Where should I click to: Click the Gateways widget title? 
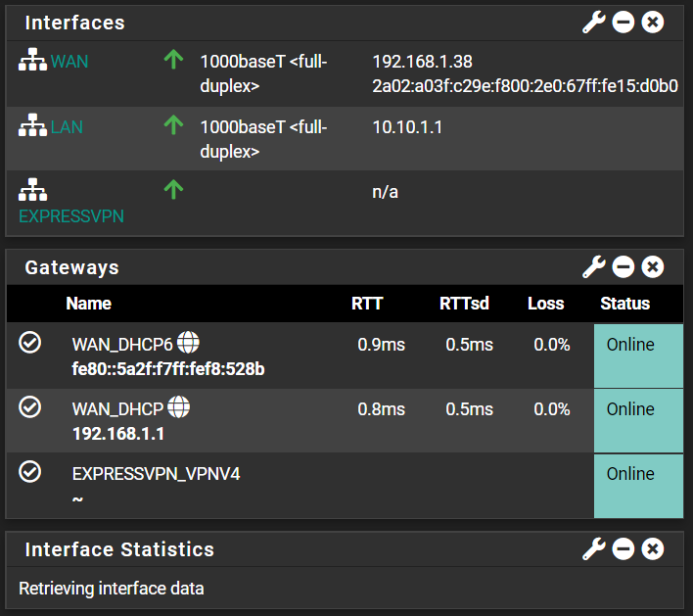[x=71, y=267]
